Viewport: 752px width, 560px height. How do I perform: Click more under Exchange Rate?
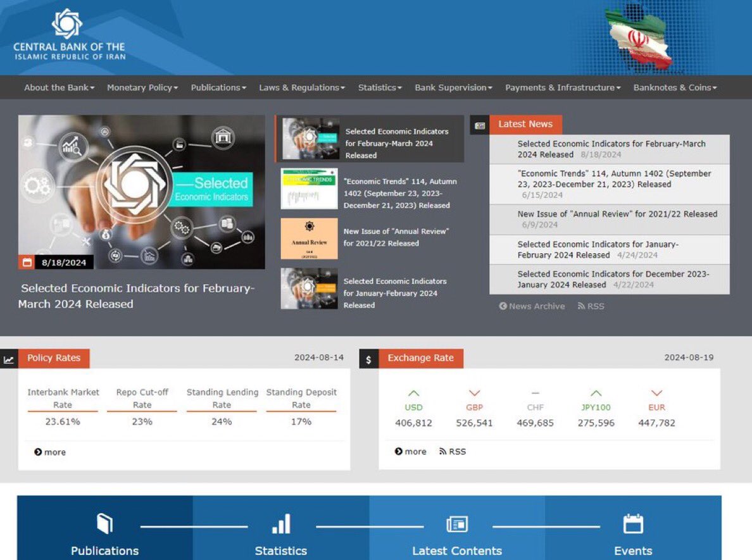click(x=411, y=452)
